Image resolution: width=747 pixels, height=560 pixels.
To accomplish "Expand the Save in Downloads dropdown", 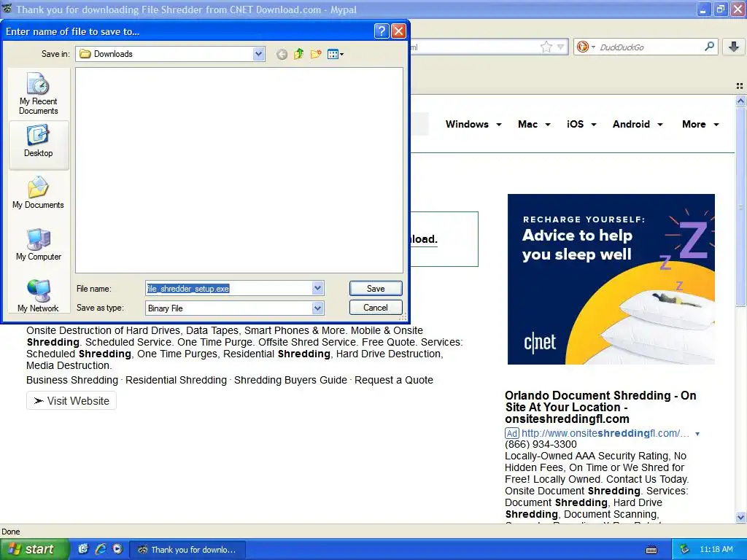I will click(258, 54).
